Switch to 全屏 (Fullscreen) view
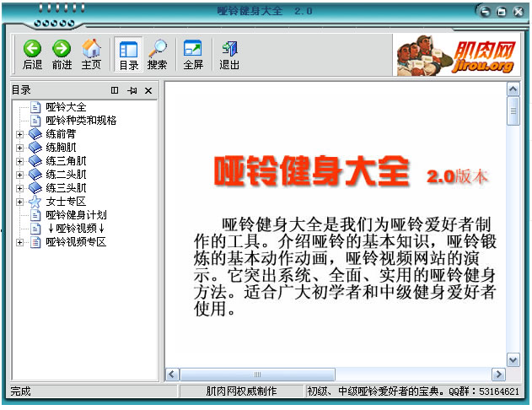 pyautogui.click(x=193, y=53)
